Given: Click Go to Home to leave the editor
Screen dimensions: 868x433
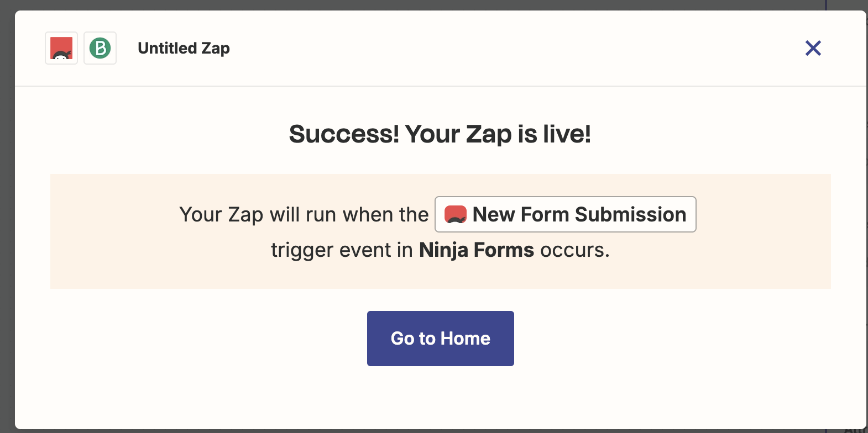Looking at the screenshot, I should tap(440, 338).
